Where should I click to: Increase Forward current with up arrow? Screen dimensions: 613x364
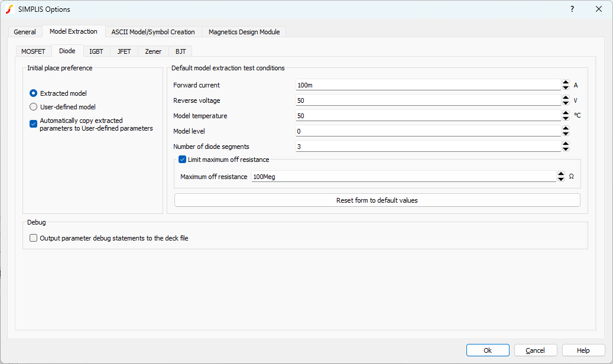coord(566,83)
